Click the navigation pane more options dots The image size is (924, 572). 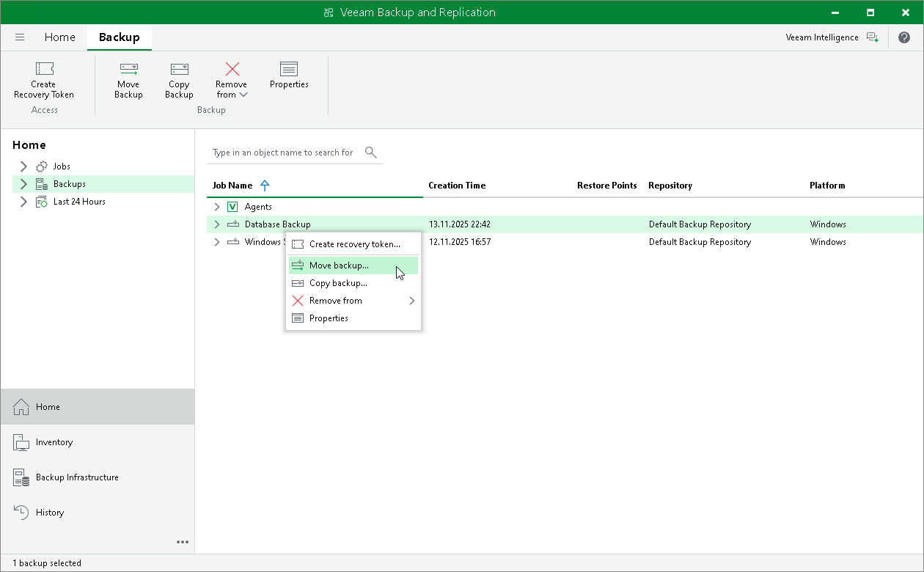[183, 542]
